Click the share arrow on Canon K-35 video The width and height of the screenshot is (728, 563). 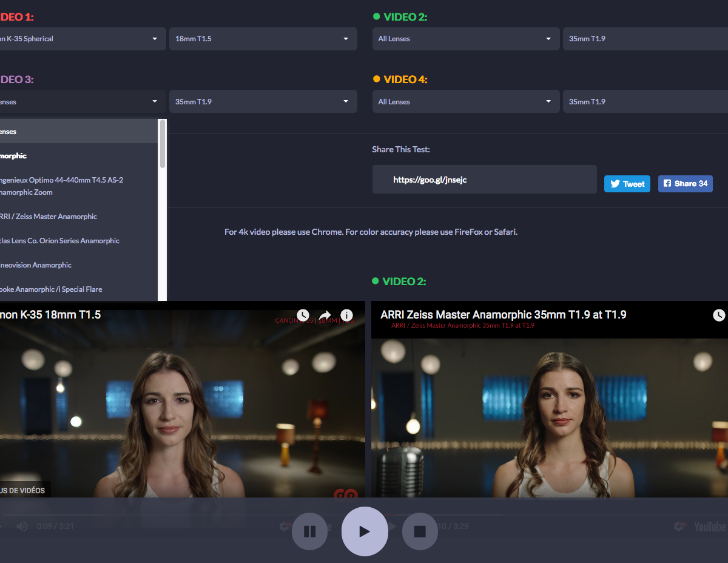point(325,315)
